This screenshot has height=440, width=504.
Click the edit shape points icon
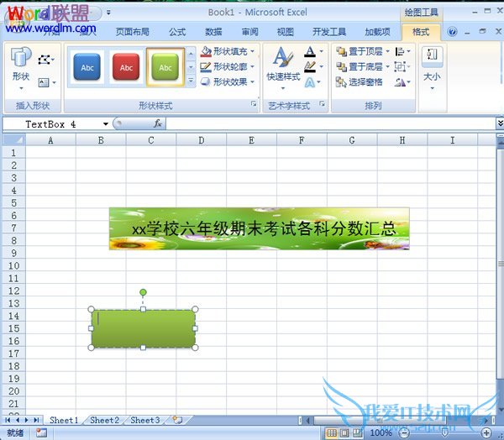point(46,60)
